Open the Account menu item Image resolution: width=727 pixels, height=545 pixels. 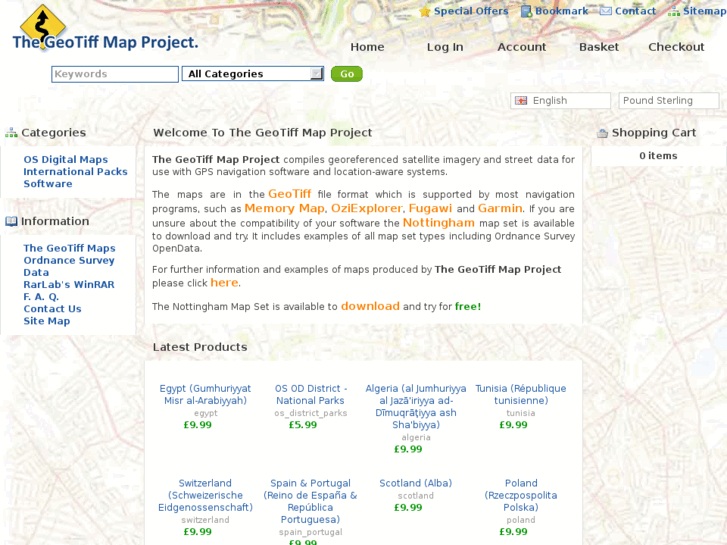tap(522, 47)
